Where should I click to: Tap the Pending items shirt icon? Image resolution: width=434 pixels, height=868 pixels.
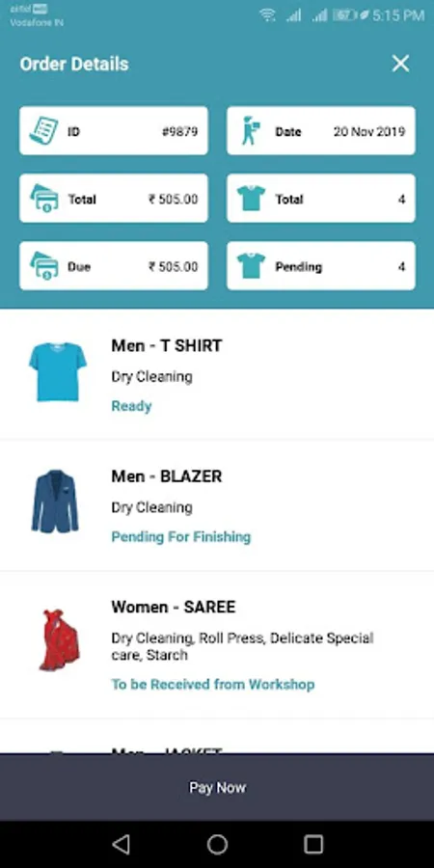(252, 266)
